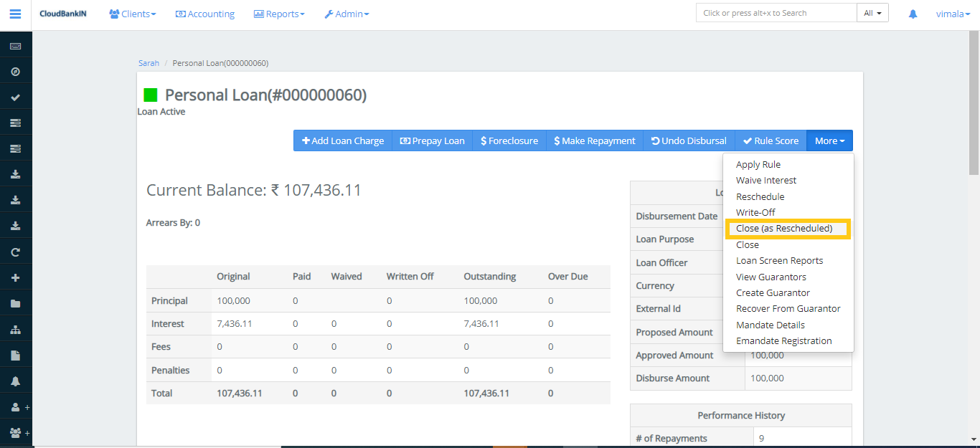This screenshot has width=980, height=448.
Task: Click the notification bell in the top bar
Action: point(913,14)
